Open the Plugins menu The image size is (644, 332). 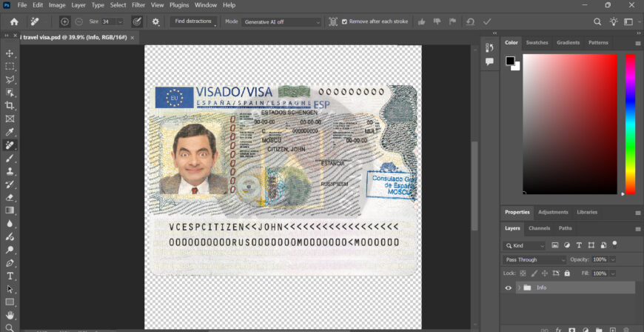click(179, 5)
